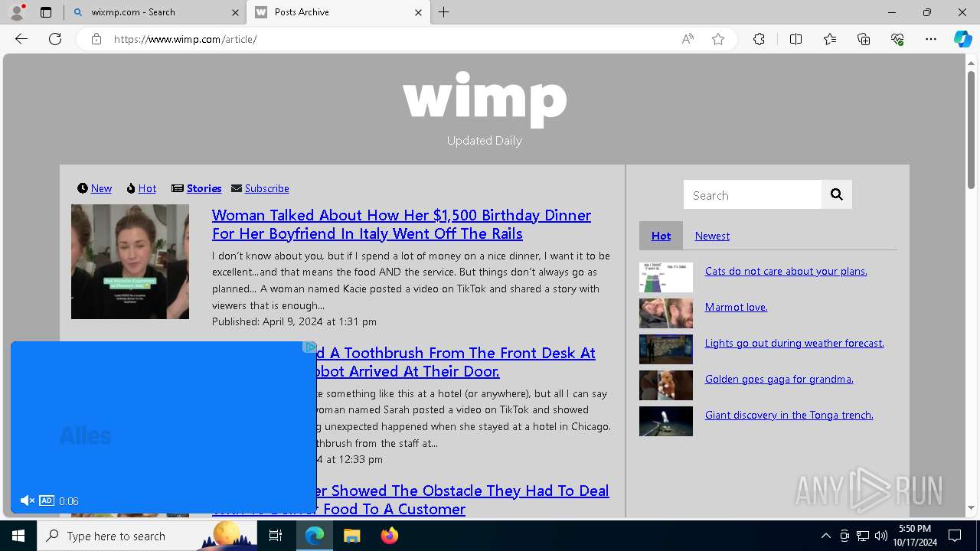The width and height of the screenshot is (980, 551).
Task: Launch Firefox from taskbar
Action: [x=389, y=536]
